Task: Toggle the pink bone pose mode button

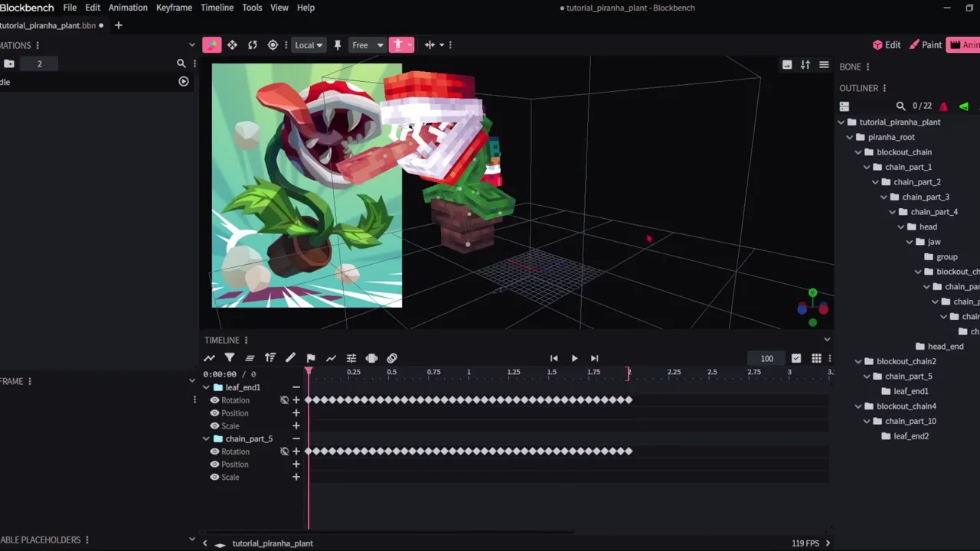Action: 397,45
